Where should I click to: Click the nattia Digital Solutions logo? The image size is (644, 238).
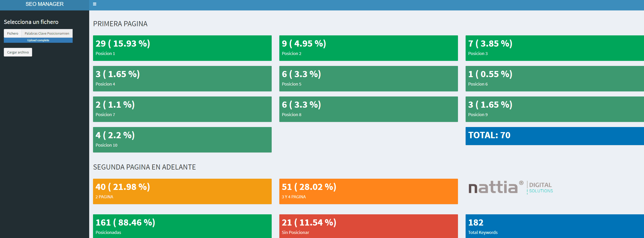click(x=510, y=188)
